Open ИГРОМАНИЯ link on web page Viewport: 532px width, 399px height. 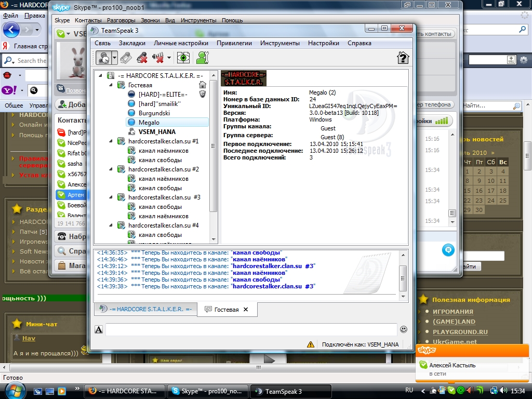pos(453,312)
